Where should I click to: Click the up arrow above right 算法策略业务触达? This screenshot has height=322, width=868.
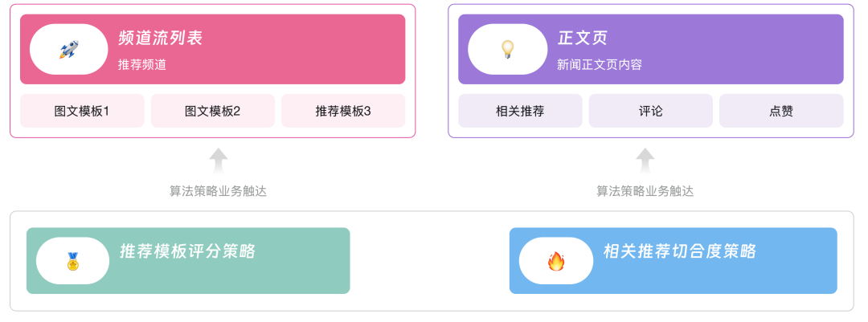(x=645, y=161)
